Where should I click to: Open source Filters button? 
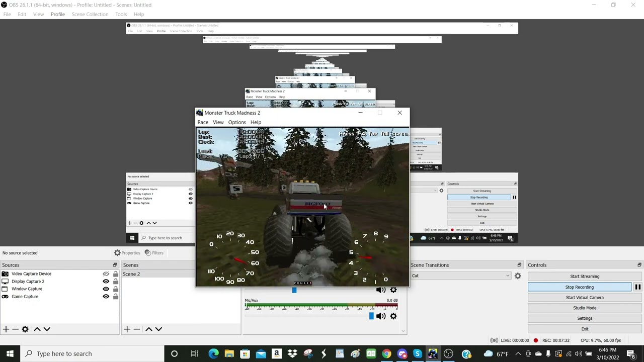pos(154,253)
